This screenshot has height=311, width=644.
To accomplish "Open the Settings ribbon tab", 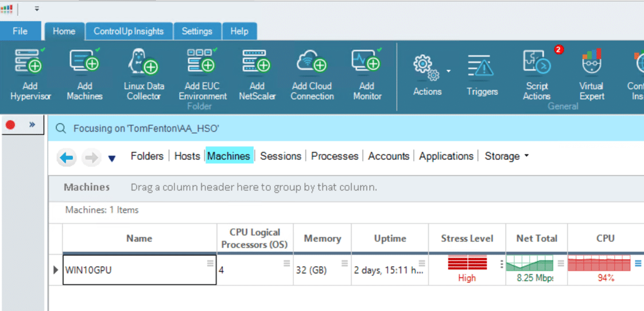I will coord(197,31).
